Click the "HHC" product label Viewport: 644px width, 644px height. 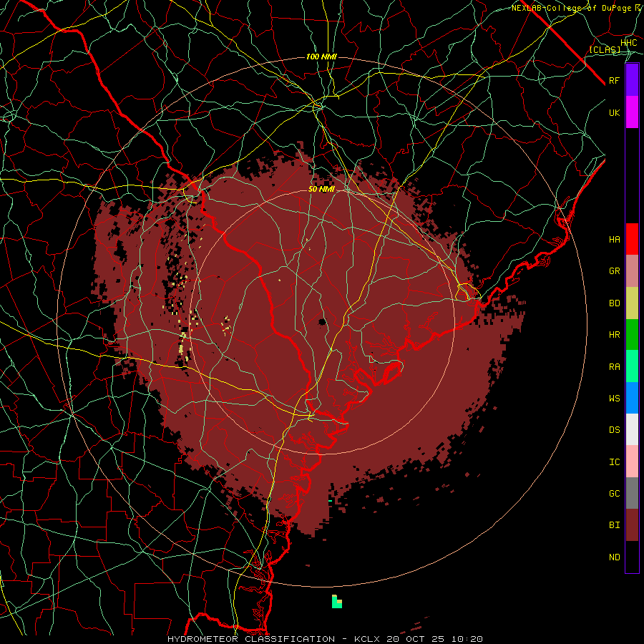click(x=628, y=43)
